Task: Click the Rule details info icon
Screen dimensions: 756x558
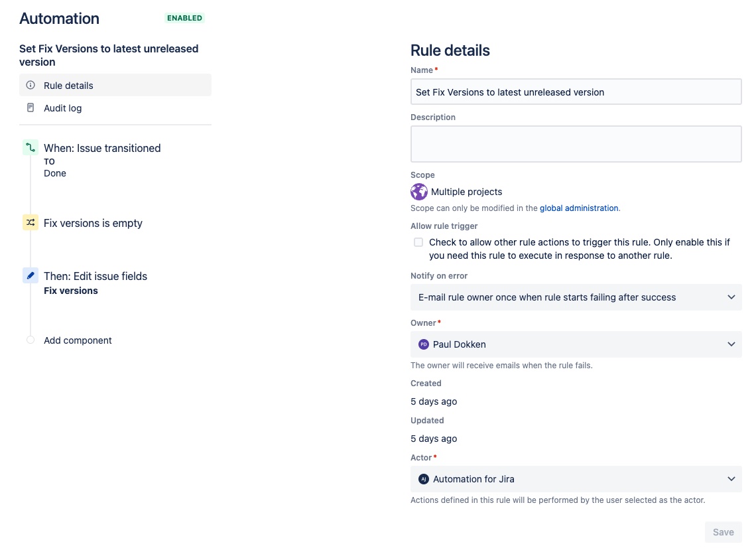Action: coord(30,85)
